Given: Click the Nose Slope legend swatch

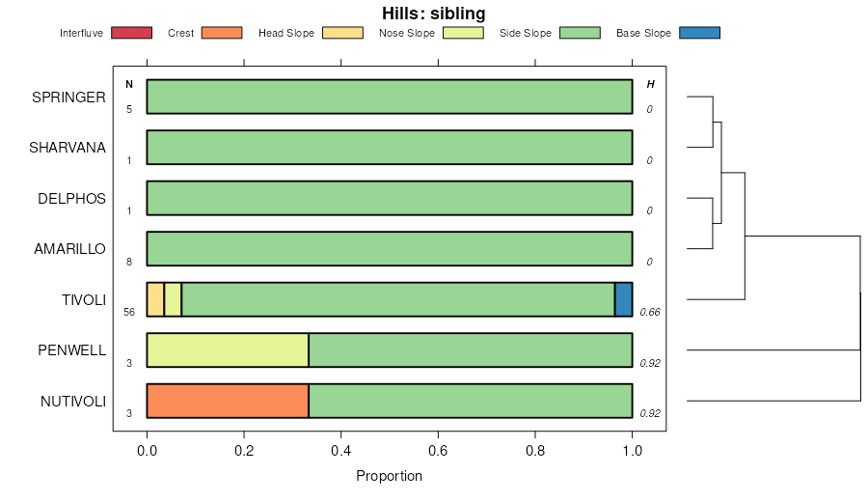Looking at the screenshot, I should [463, 33].
